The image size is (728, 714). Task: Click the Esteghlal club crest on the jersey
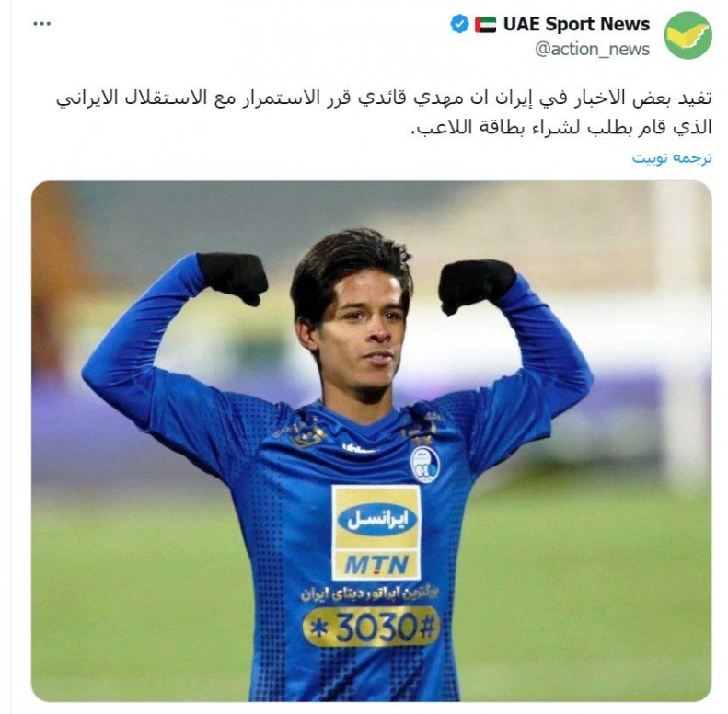(425, 465)
